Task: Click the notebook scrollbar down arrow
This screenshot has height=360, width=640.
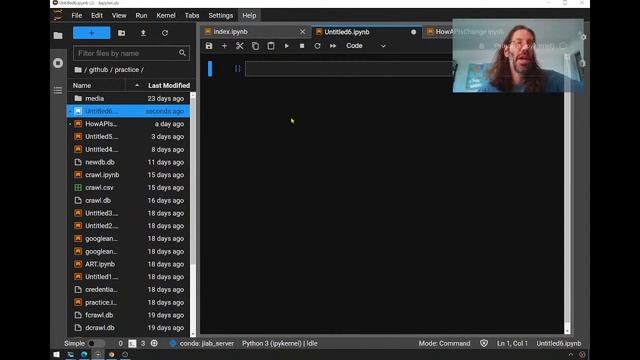Action: (567, 330)
